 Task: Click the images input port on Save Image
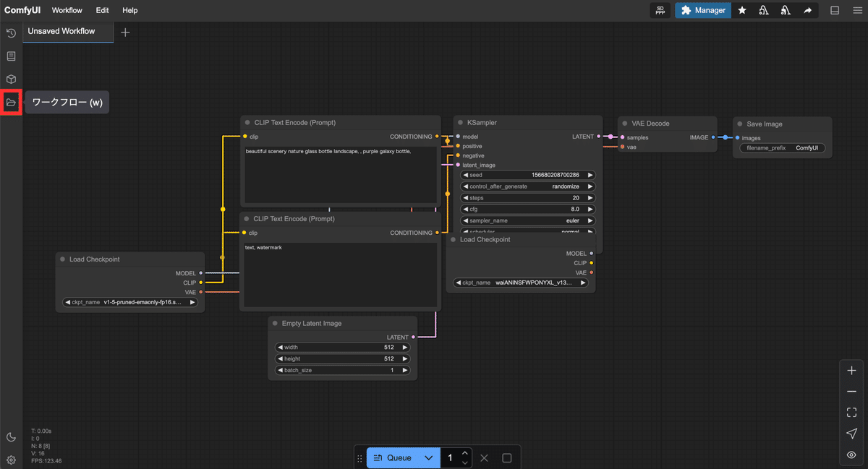click(737, 138)
